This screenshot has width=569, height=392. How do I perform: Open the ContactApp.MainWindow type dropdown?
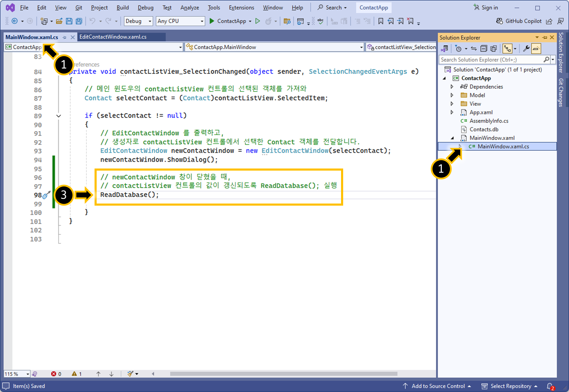[275, 47]
